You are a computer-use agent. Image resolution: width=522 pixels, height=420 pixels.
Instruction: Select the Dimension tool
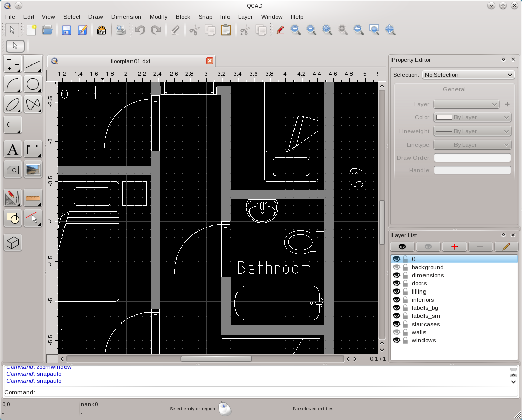(32, 149)
